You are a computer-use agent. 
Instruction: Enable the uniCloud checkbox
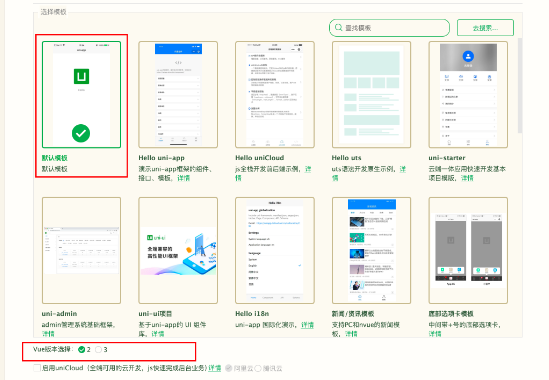(37, 368)
